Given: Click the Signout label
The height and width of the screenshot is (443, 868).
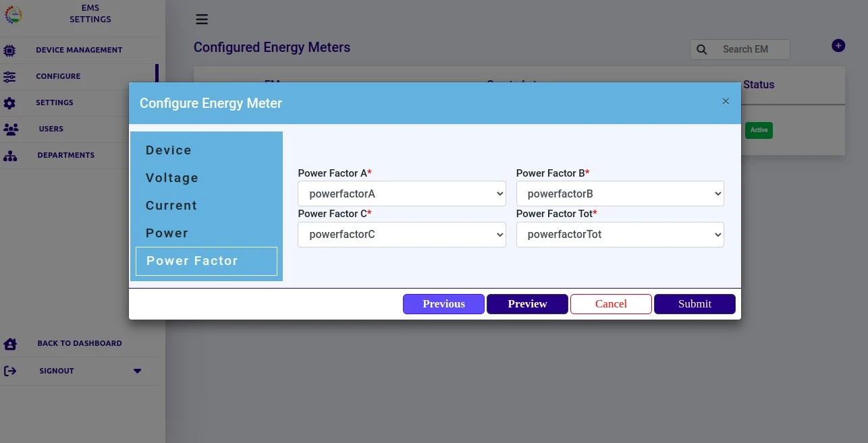Looking at the screenshot, I should pyautogui.click(x=57, y=371).
